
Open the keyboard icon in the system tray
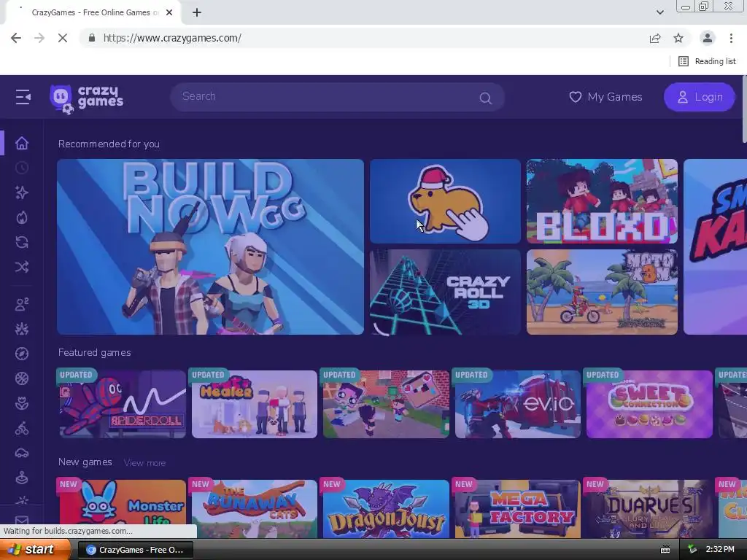coord(665,550)
